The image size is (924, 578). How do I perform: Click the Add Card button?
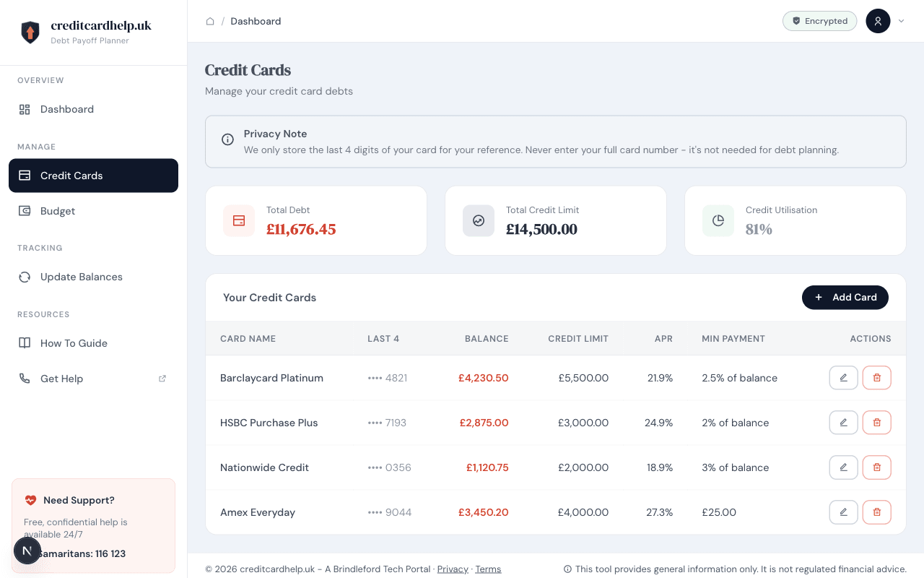[845, 297]
